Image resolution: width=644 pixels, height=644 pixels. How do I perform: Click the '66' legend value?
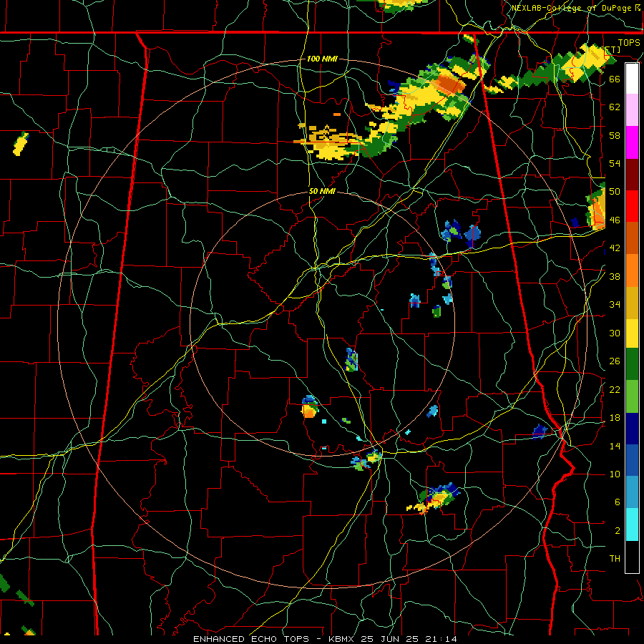tap(615, 79)
